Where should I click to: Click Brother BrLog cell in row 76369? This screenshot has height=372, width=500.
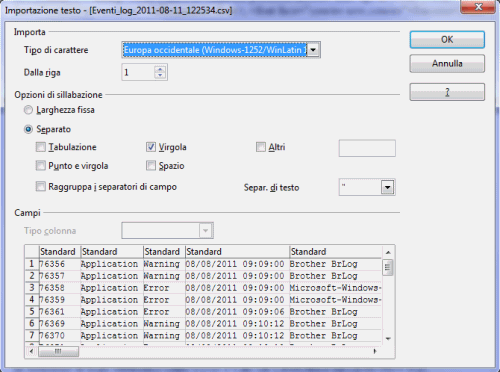tap(335, 324)
